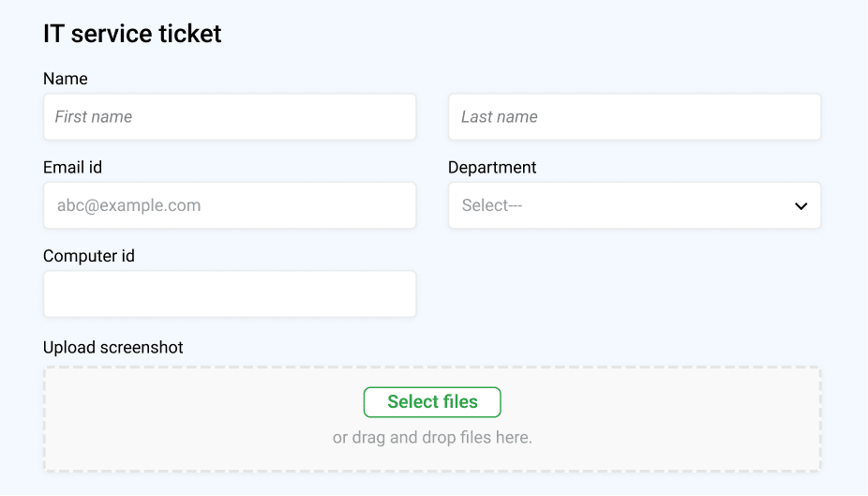Viewport: 868px width, 496px height.
Task: Click the Name label
Action: pyautogui.click(x=66, y=79)
